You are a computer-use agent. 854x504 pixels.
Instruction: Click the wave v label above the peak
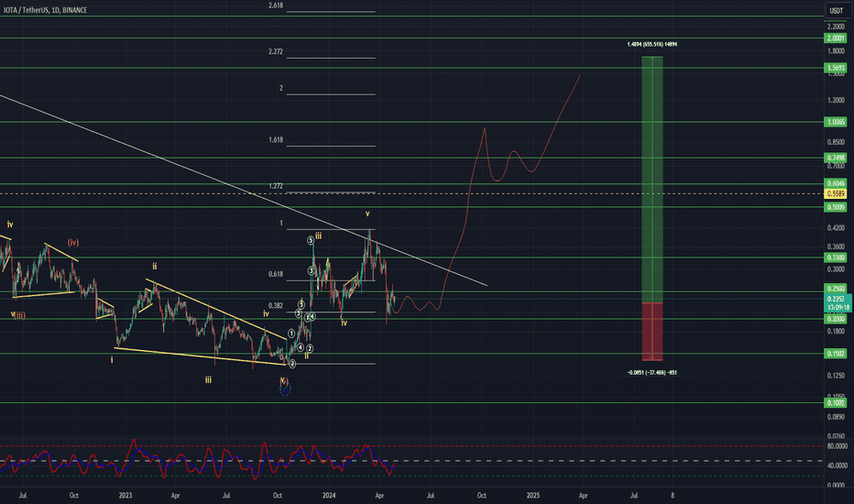click(367, 214)
